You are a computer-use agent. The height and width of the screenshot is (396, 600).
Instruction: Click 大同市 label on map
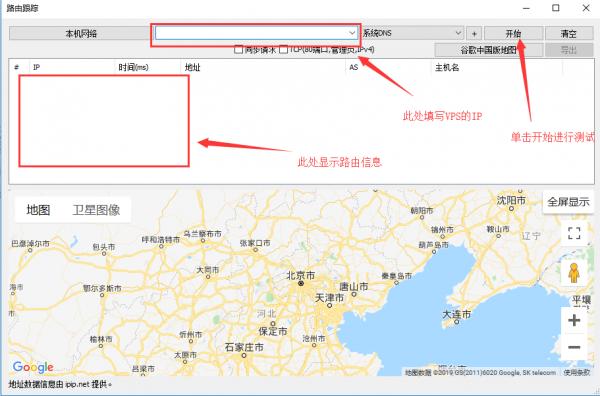[x=208, y=270]
